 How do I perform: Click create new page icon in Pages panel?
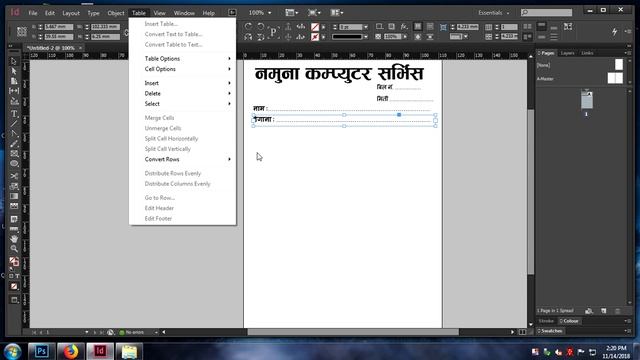[603, 311]
